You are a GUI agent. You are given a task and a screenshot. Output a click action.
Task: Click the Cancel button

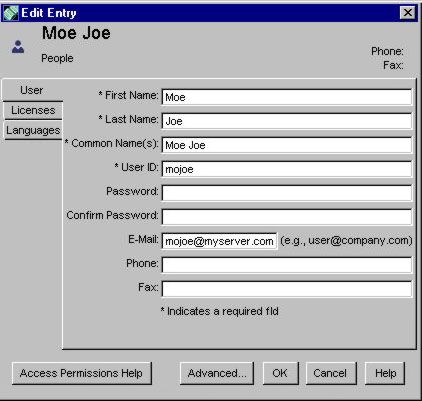[x=331, y=373]
